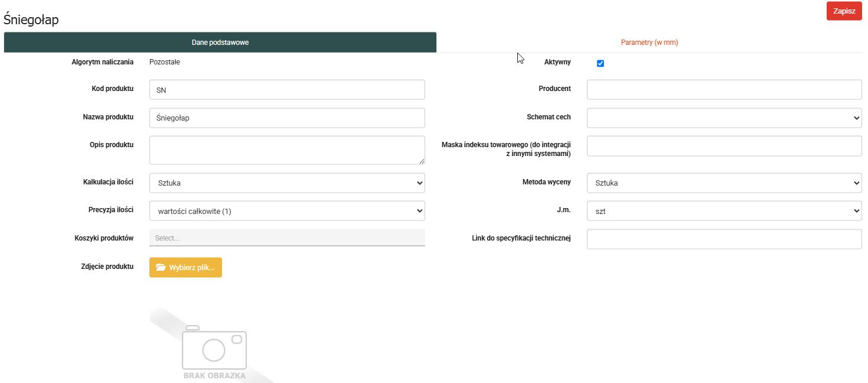Click the Nazwa produktu text field

[287, 118]
